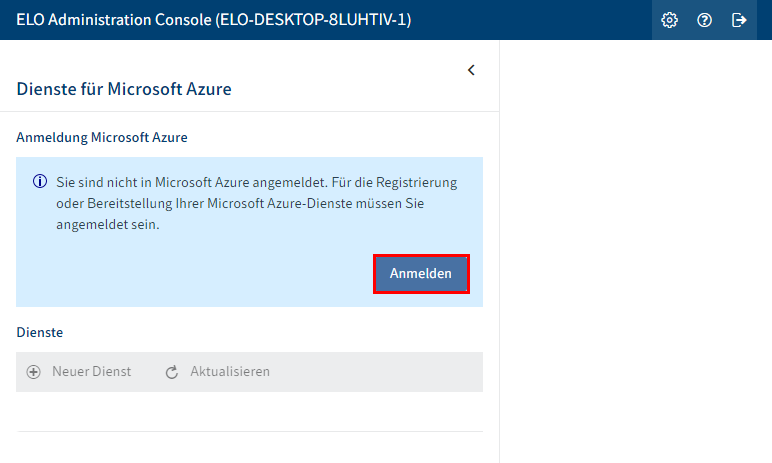772x463 pixels.
Task: Click the Anmelden button
Action: click(x=421, y=274)
